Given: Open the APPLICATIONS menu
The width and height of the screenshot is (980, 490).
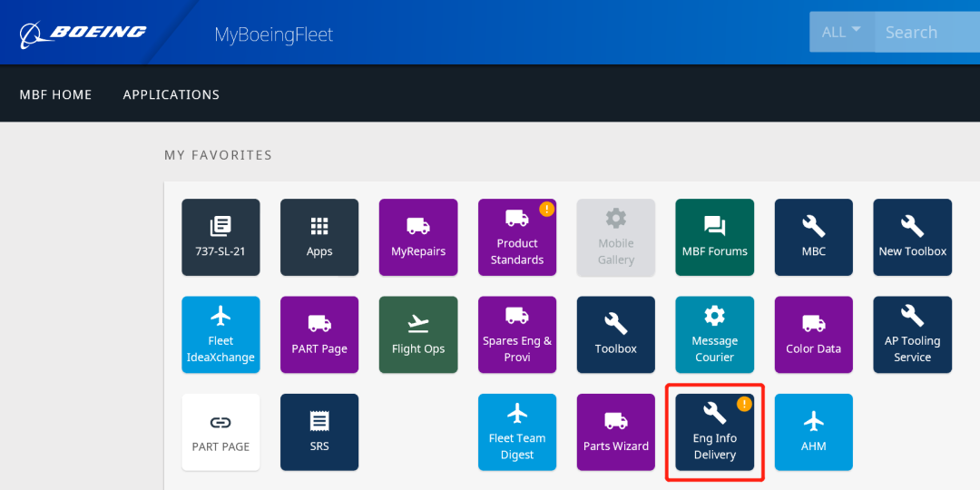Looking at the screenshot, I should pyautogui.click(x=171, y=95).
